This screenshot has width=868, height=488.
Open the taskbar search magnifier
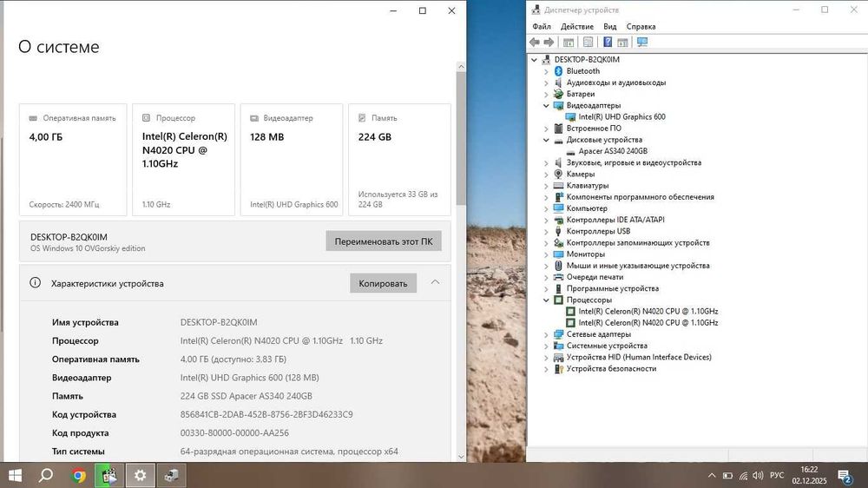point(47,475)
